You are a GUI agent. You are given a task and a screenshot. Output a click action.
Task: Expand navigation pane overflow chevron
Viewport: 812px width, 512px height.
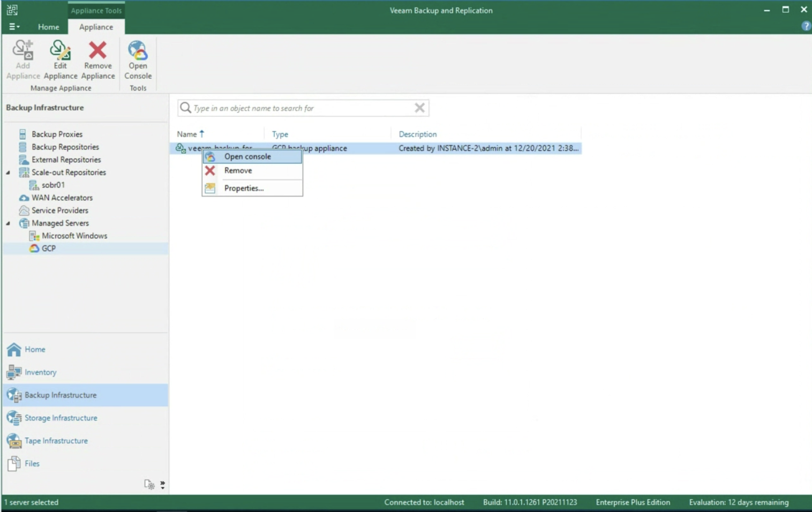coord(162,485)
